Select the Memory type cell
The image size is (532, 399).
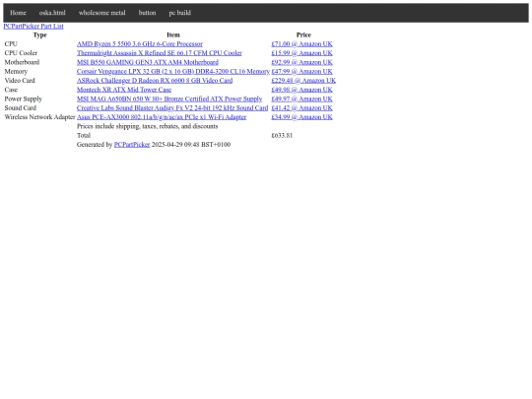16,72
